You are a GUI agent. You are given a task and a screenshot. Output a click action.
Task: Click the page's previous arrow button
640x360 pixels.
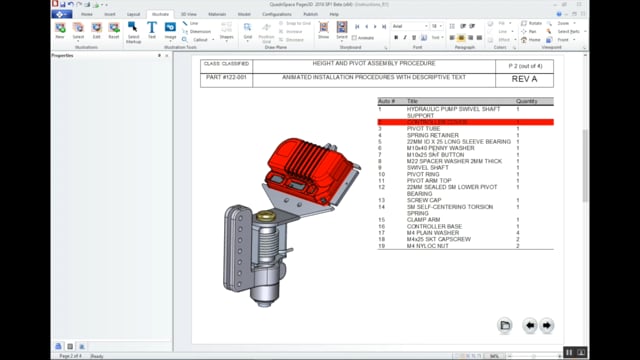pyautogui.click(x=530, y=325)
